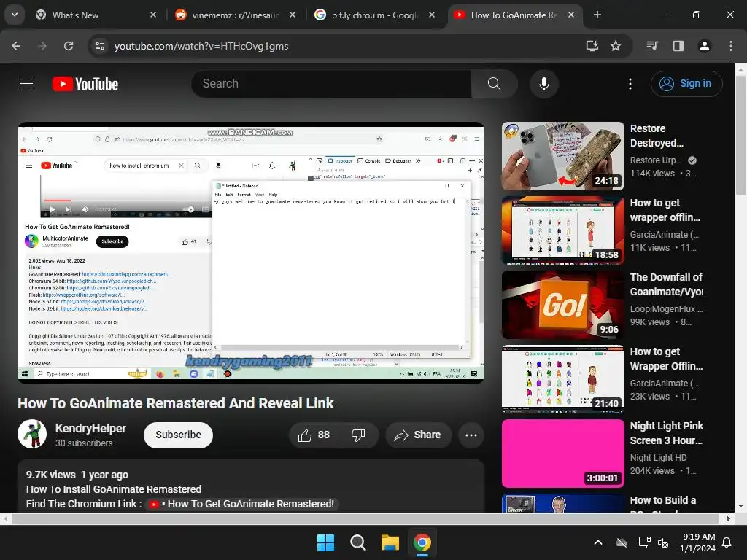Open YouTube settings three-dot menu
The width and height of the screenshot is (747, 560).
(630, 84)
